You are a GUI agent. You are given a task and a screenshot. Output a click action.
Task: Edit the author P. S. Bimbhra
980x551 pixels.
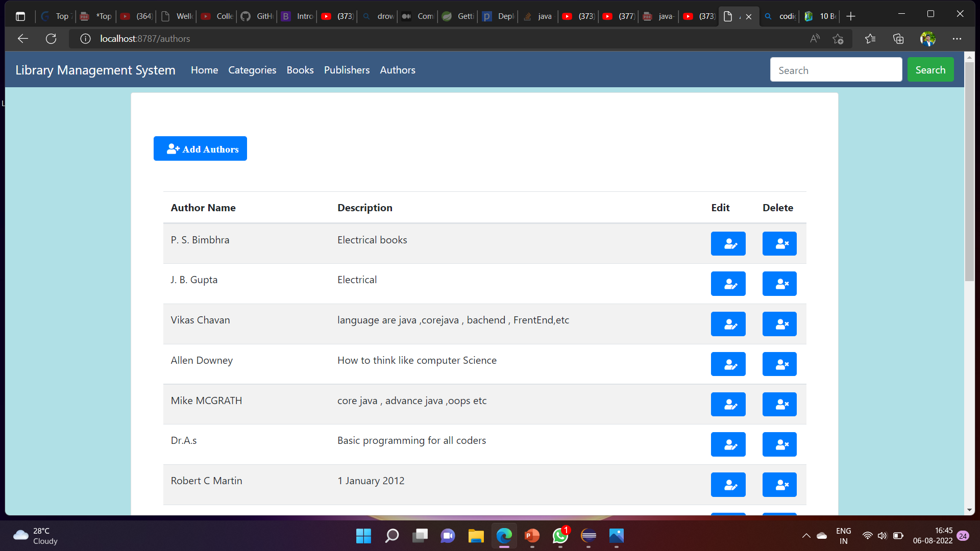pyautogui.click(x=728, y=243)
